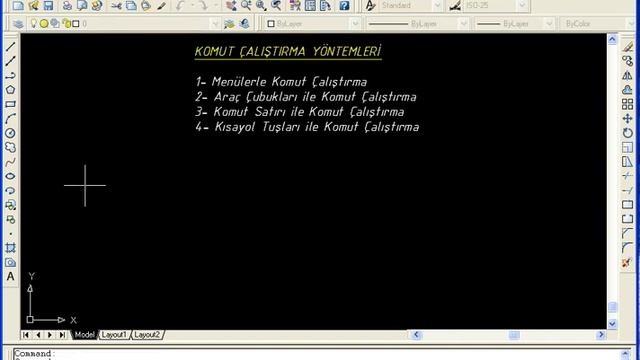
Task: Select the Polygon tool
Action: [11, 90]
